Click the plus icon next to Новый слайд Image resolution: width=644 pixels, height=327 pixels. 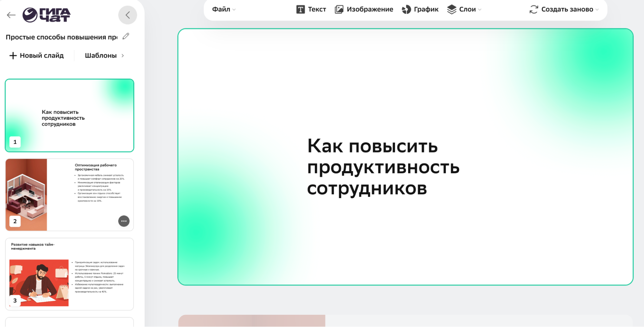pos(13,55)
